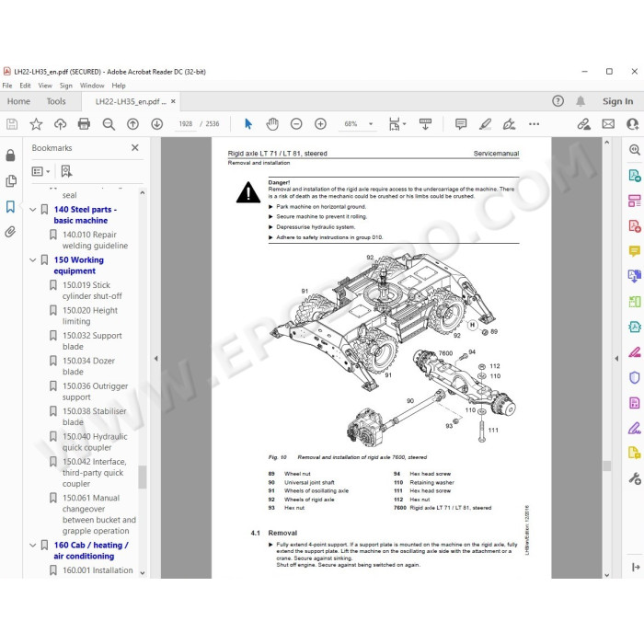644x644 pixels.
Task: Open fit page options icon
Action: pos(397,124)
